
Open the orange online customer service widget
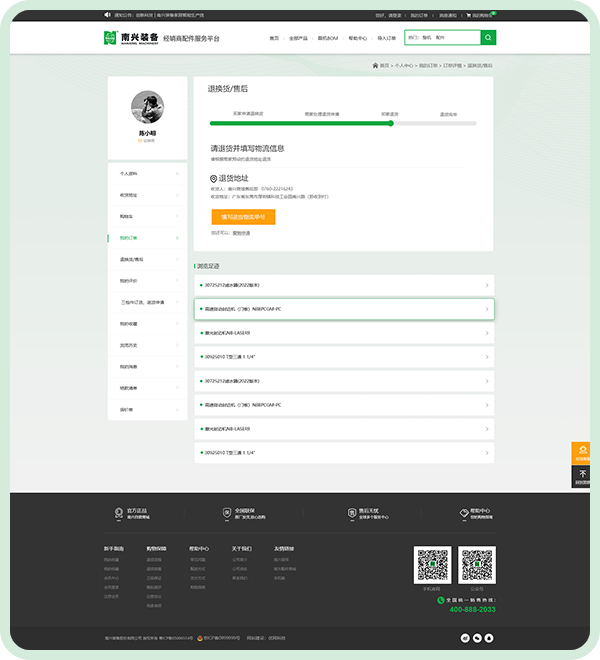click(582, 453)
